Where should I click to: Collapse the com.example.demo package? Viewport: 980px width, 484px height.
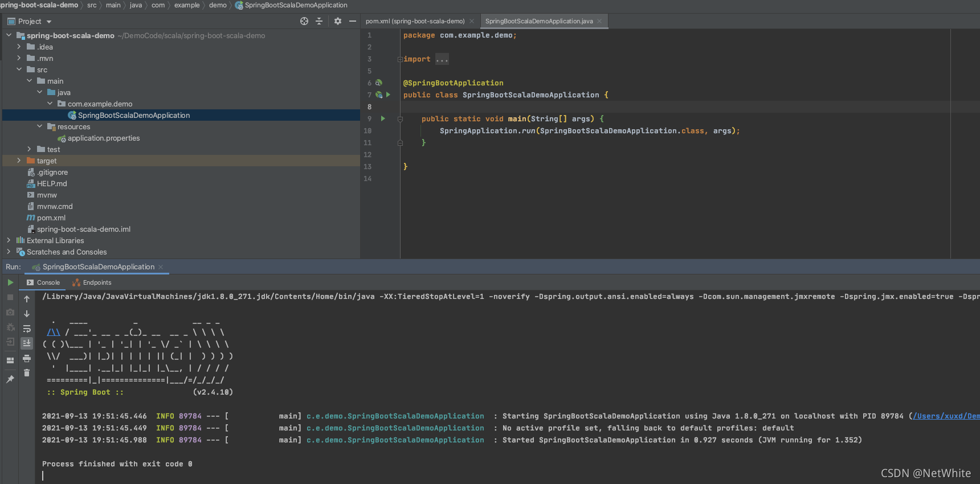pos(50,104)
